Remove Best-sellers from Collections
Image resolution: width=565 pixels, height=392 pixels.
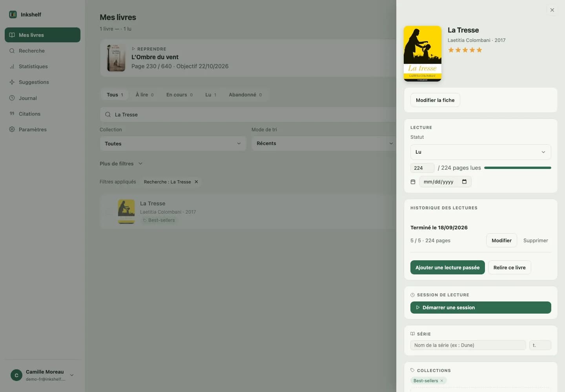click(x=442, y=381)
